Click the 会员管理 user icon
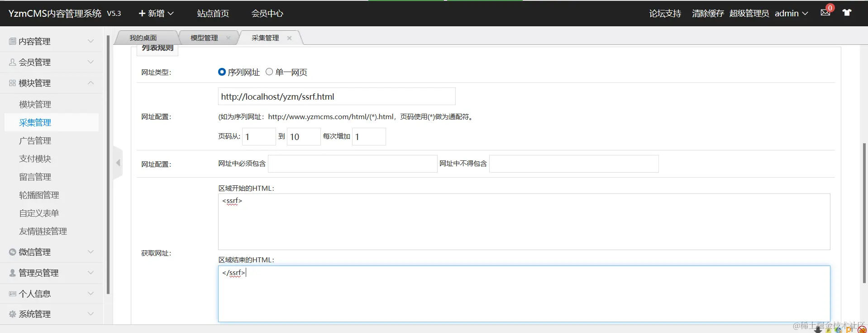Image resolution: width=868 pixels, height=333 pixels. (x=12, y=62)
